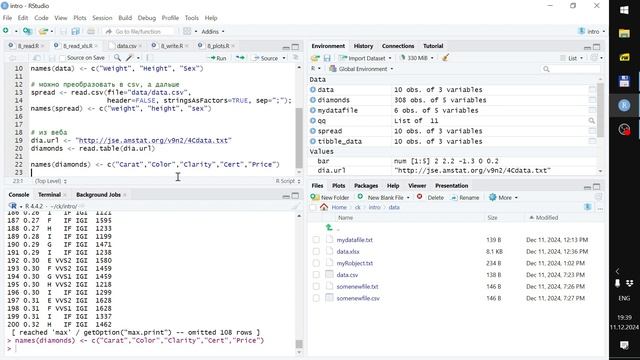Go to Home directory icon in Files

pyautogui.click(x=324, y=207)
